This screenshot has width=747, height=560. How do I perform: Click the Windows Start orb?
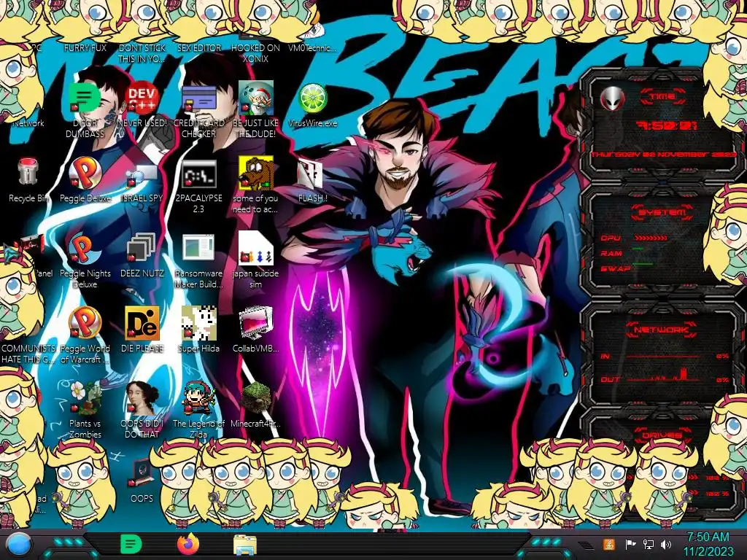(x=19, y=545)
